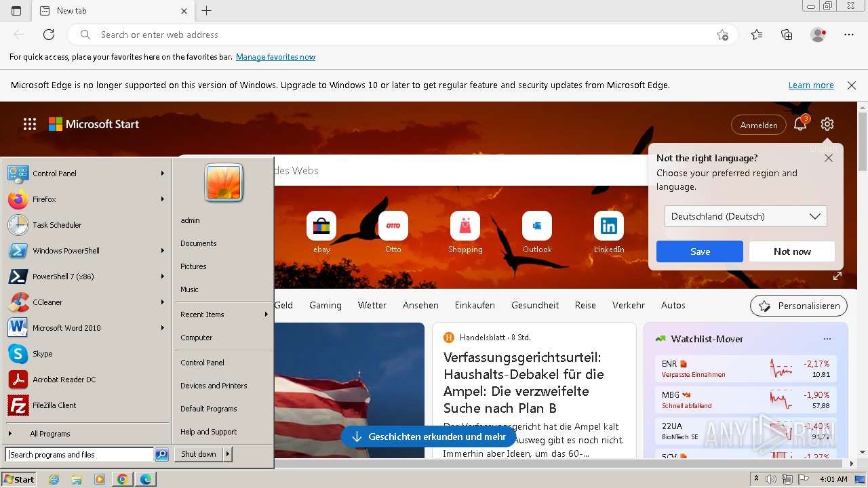Open Edge Settings and more menu

(848, 35)
